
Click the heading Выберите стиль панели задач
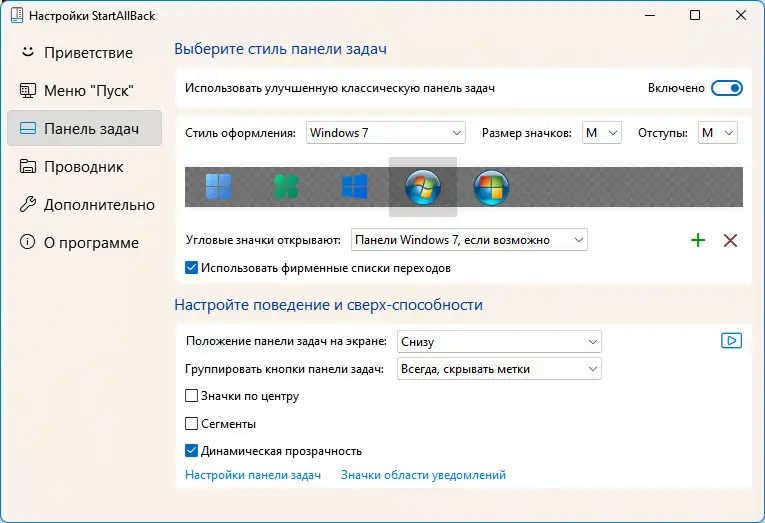pos(281,49)
